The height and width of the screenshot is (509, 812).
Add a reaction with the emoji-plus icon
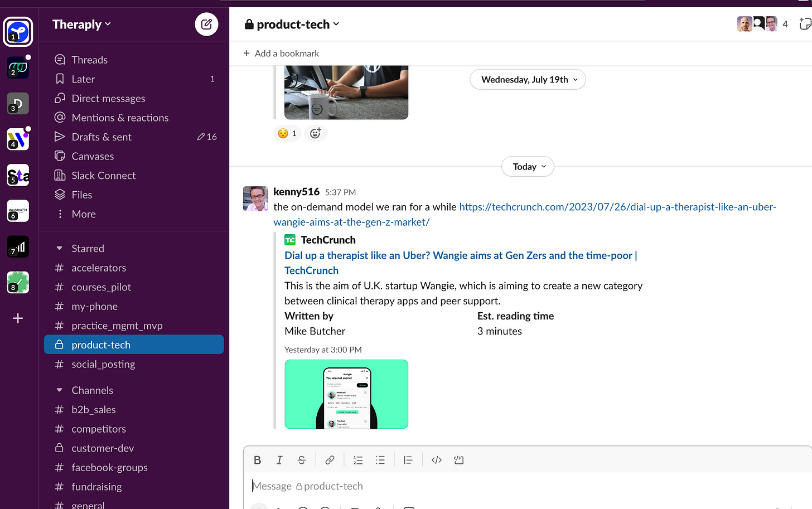[316, 133]
